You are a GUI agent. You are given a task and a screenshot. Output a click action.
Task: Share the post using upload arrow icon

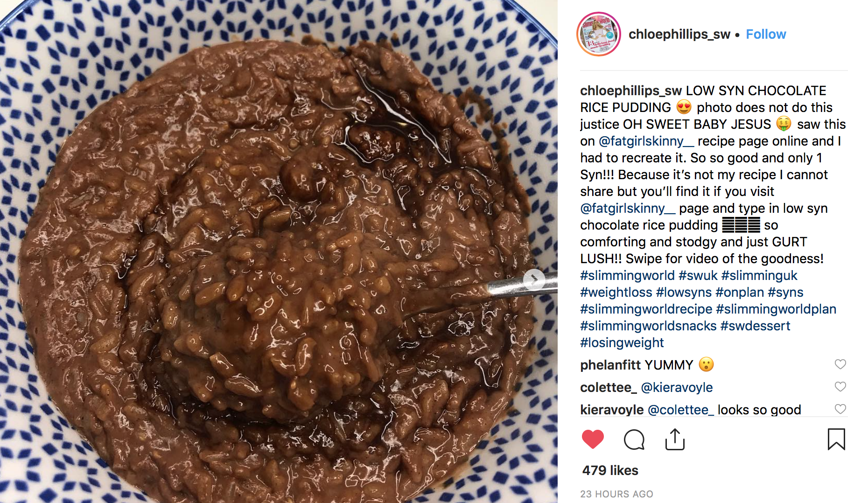tap(675, 439)
